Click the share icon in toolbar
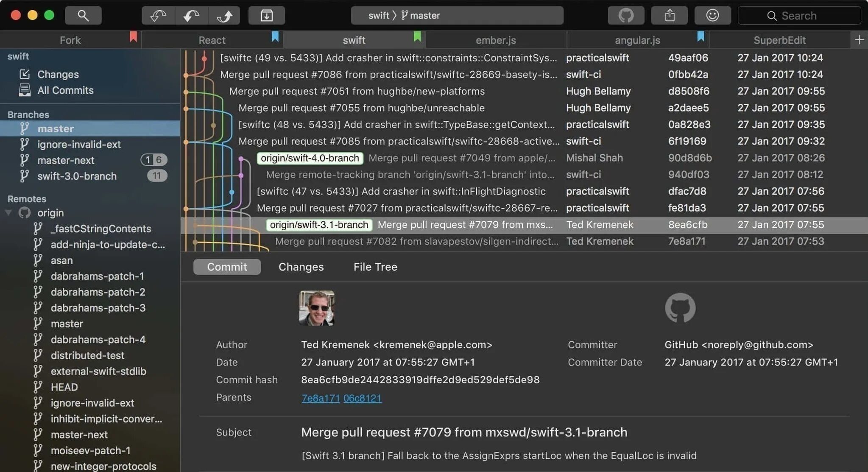Image resolution: width=868 pixels, height=472 pixels. (670, 16)
